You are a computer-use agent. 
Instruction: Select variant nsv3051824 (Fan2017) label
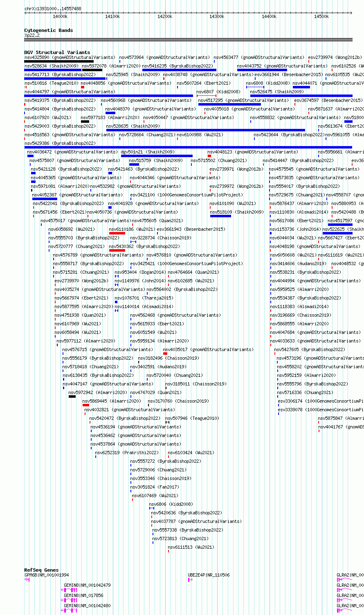(155, 487)
